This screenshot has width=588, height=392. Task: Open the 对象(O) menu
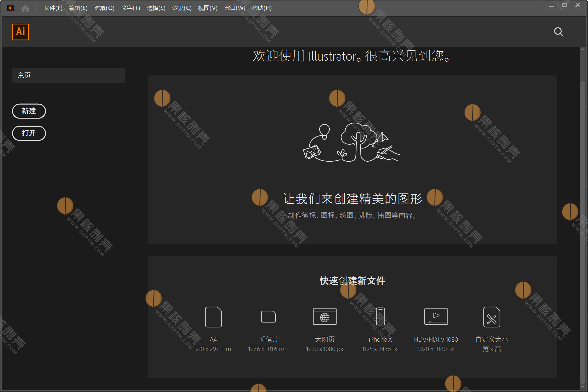click(104, 8)
